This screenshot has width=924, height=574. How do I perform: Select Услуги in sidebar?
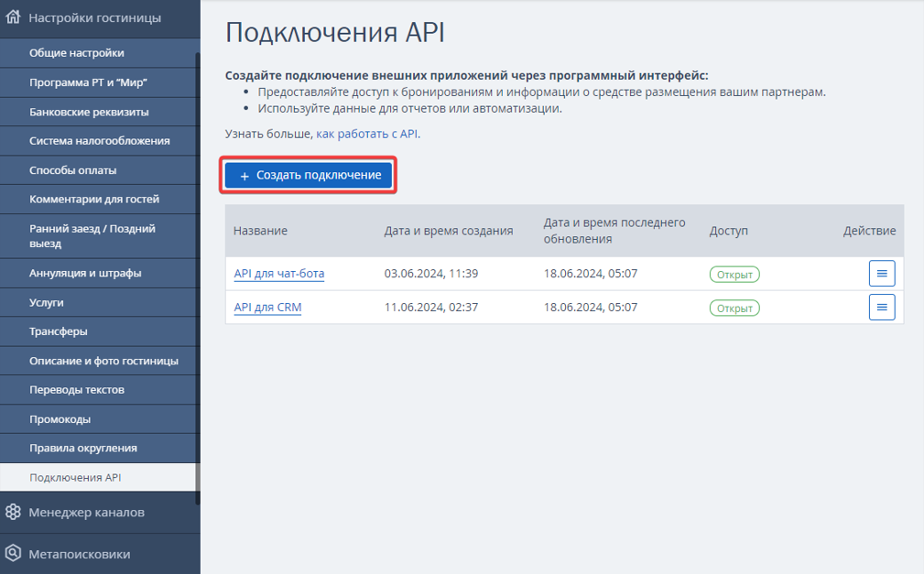[98, 302]
